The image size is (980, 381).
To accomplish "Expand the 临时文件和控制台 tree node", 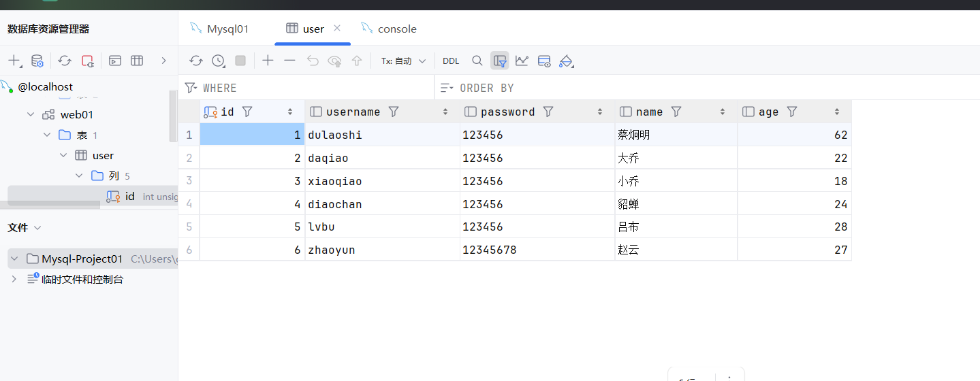I will tap(14, 279).
